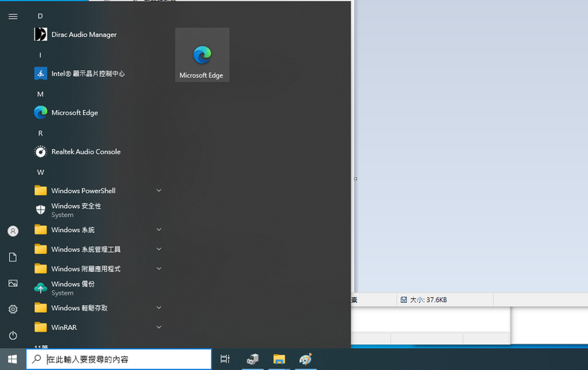
Task: Launch Intel graphics control center icon
Action: point(41,74)
